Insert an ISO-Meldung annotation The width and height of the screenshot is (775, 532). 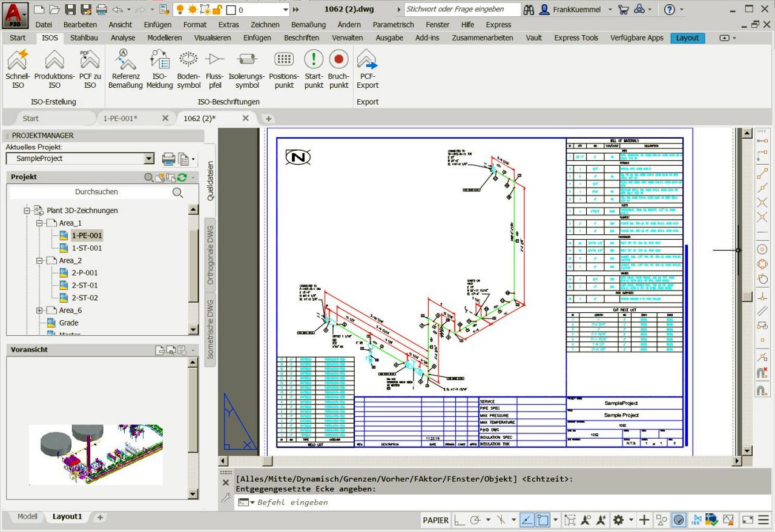pyautogui.click(x=160, y=69)
